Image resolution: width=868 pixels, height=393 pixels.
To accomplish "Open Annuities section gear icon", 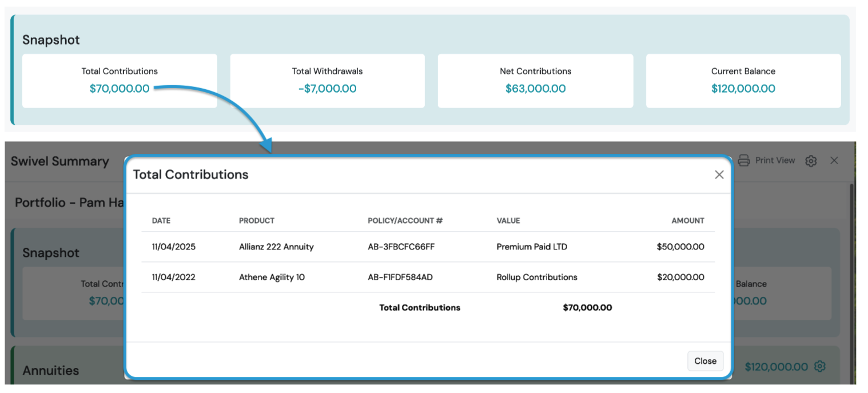I will coord(820,366).
